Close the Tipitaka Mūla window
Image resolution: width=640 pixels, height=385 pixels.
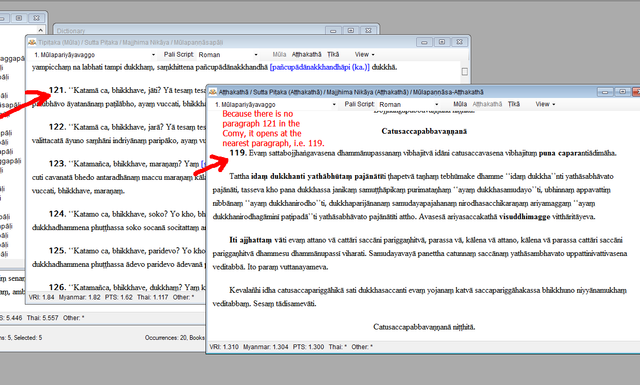[459, 42]
